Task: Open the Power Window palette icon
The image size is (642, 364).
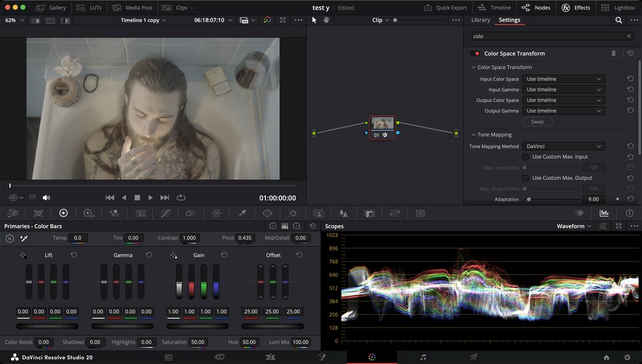Action: point(267,213)
